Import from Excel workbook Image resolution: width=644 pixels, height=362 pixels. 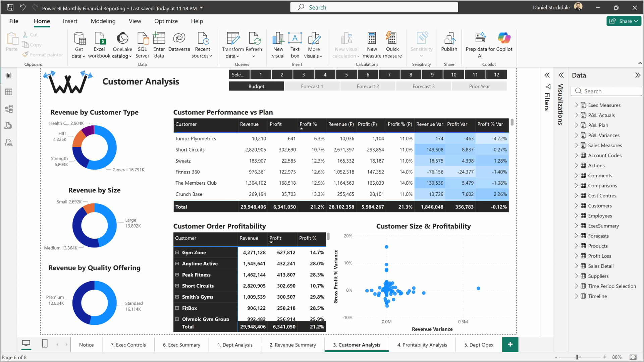[99, 45]
